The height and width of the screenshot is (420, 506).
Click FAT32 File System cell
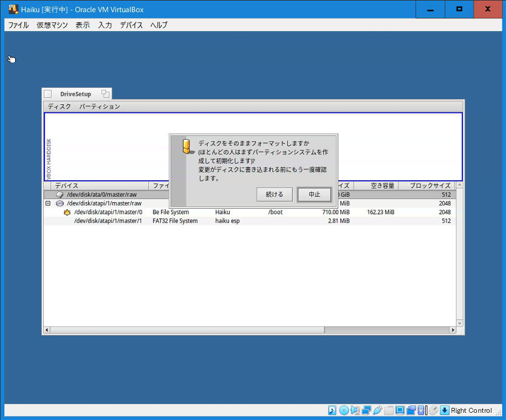coord(175,221)
